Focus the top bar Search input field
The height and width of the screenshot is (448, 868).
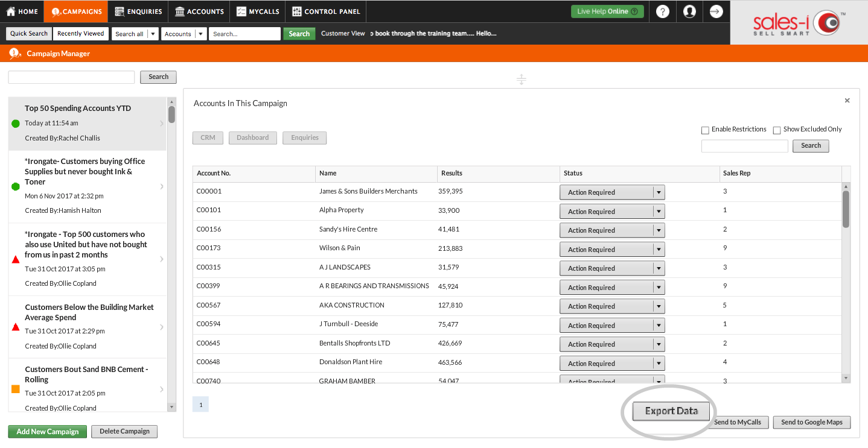pyautogui.click(x=245, y=34)
